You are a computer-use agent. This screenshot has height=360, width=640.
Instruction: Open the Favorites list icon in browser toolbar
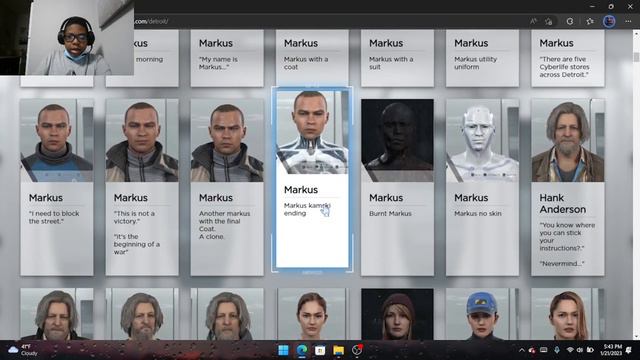[590, 21]
